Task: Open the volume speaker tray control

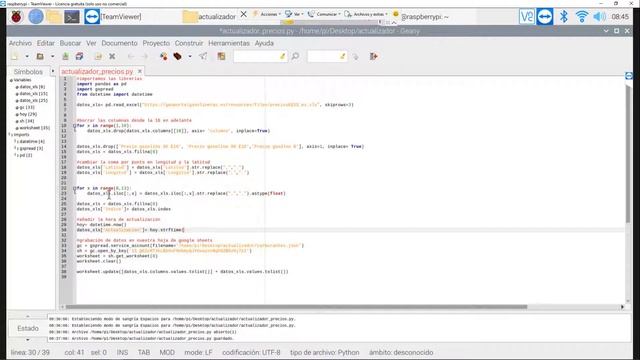Action: (x=599, y=17)
